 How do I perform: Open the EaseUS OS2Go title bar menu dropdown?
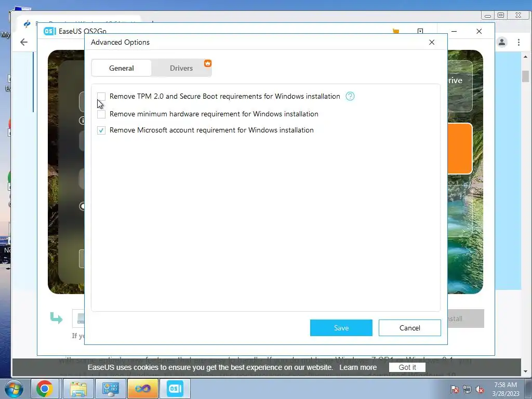pyautogui.click(x=420, y=31)
